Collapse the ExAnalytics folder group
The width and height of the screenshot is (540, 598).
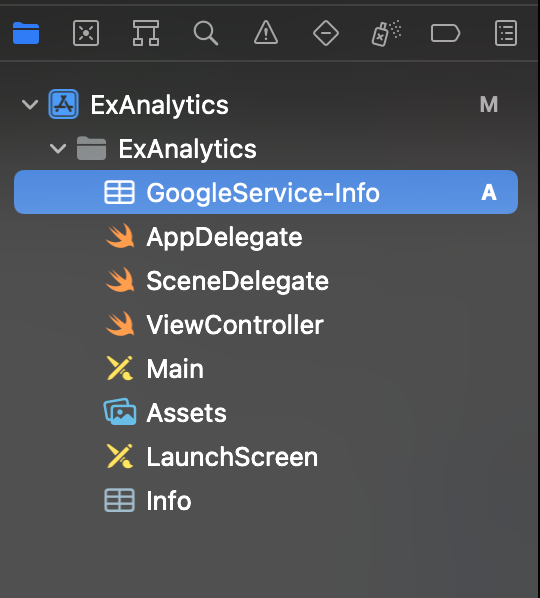[58, 148]
